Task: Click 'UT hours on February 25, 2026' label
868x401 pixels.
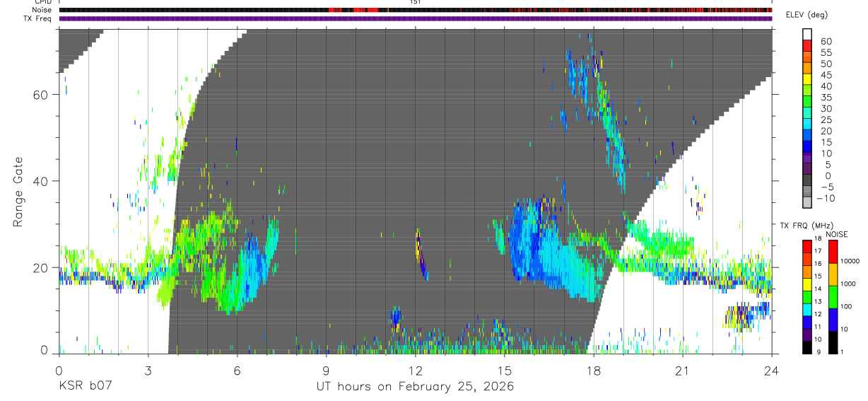Action: [x=415, y=387]
